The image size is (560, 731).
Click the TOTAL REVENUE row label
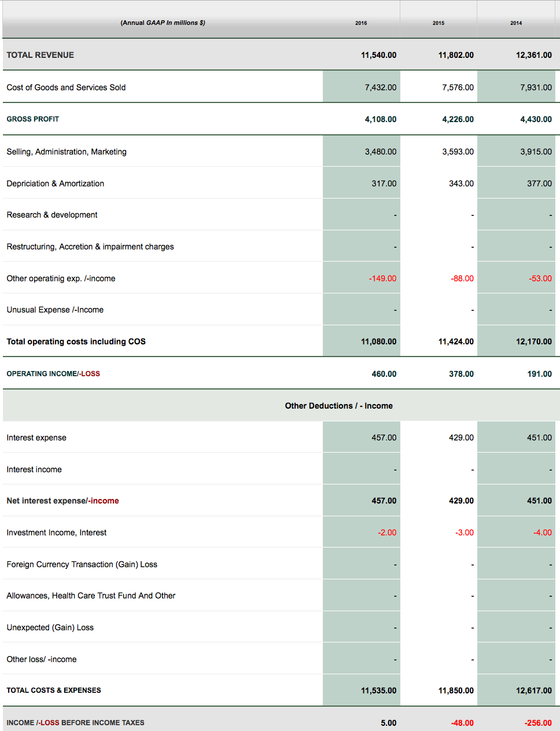40,55
